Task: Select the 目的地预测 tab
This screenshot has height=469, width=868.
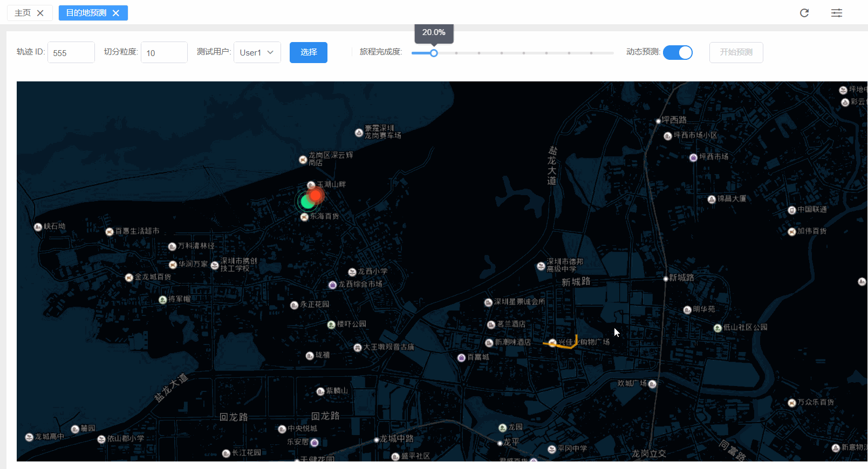Action: coord(86,13)
